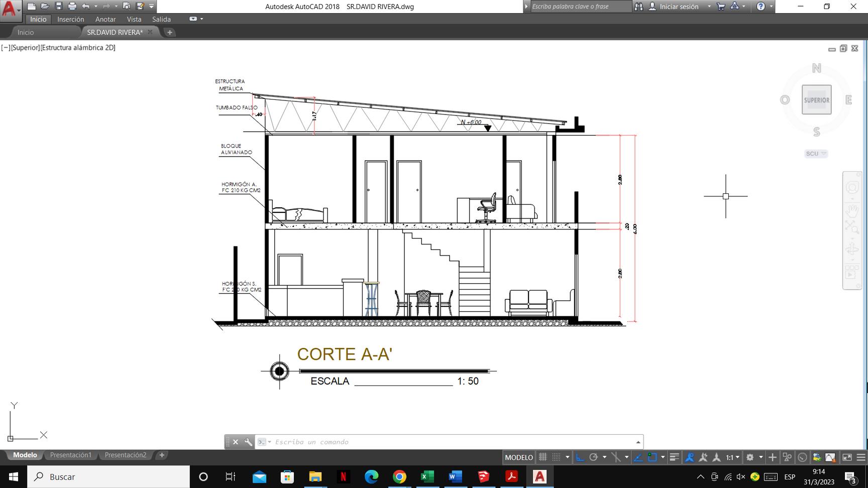
Task: Switch to Presentación2 layout tab
Action: click(x=126, y=455)
